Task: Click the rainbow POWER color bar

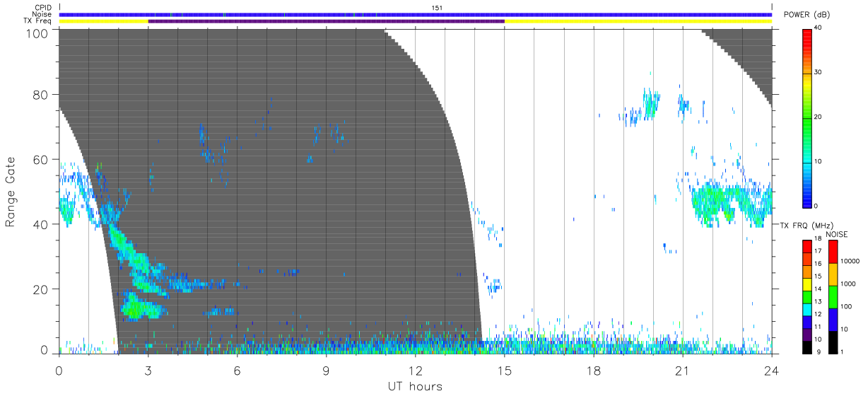Action: (807, 117)
